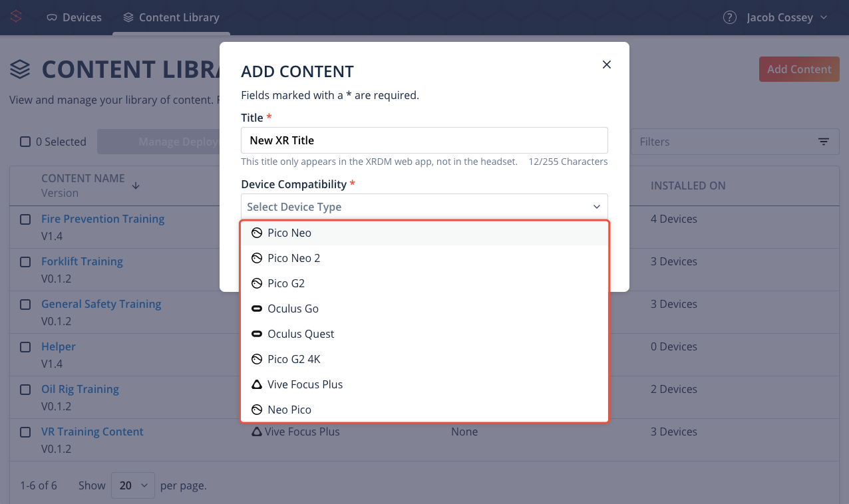This screenshot has height=504, width=849.
Task: Click the filter lines icon in Filters box
Action: 824,142
